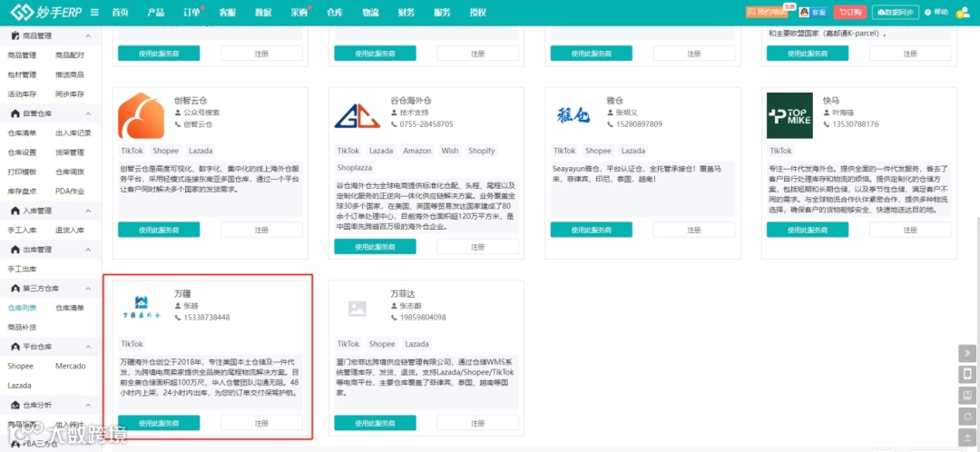Open the 财务 top menu

coord(406,13)
